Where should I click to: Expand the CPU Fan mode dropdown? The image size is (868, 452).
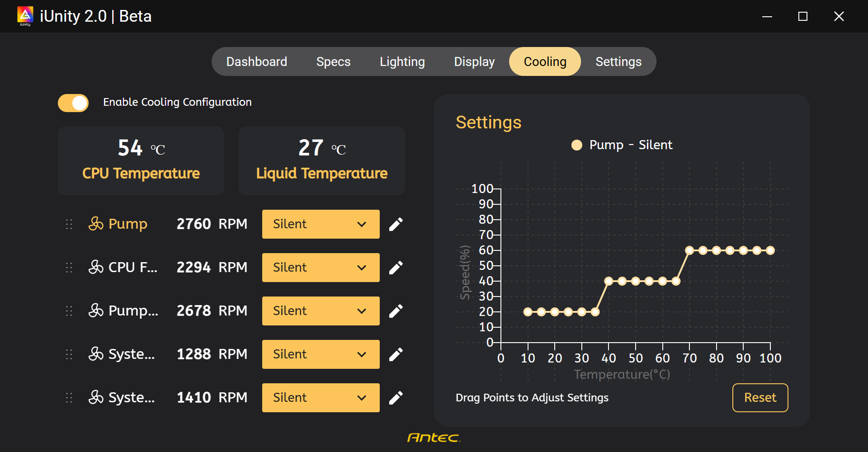321,268
